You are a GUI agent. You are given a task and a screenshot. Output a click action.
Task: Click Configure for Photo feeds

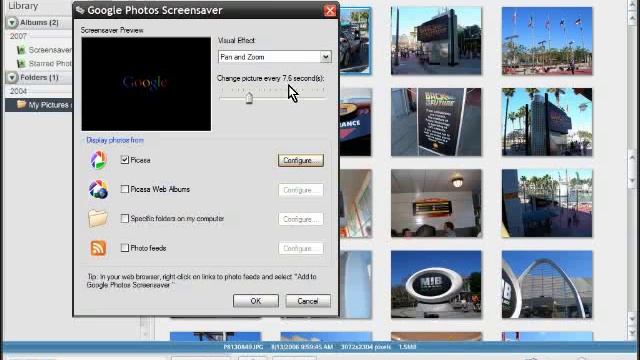(301, 248)
